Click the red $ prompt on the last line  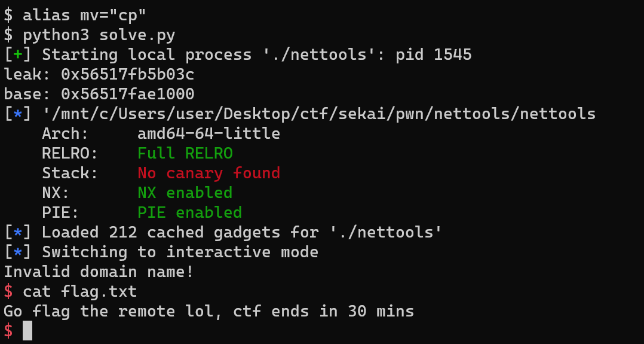[x=8, y=331]
